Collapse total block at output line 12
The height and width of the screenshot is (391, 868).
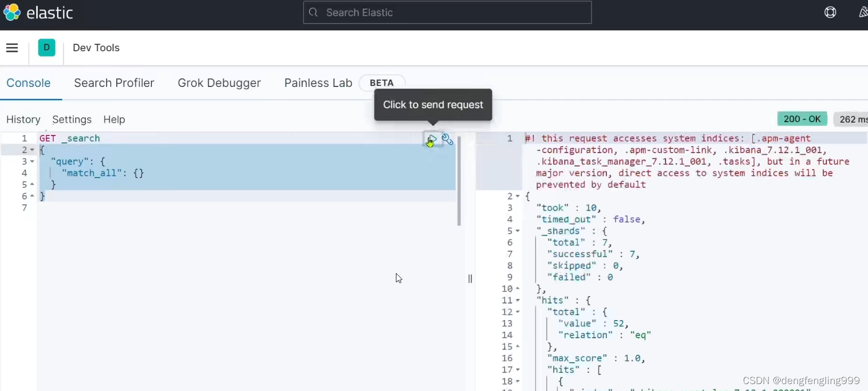[x=517, y=312]
